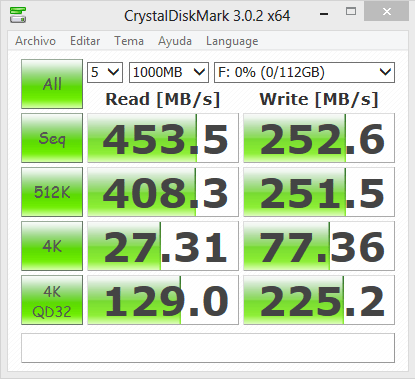Select the Seq write result 252.6

(319, 138)
